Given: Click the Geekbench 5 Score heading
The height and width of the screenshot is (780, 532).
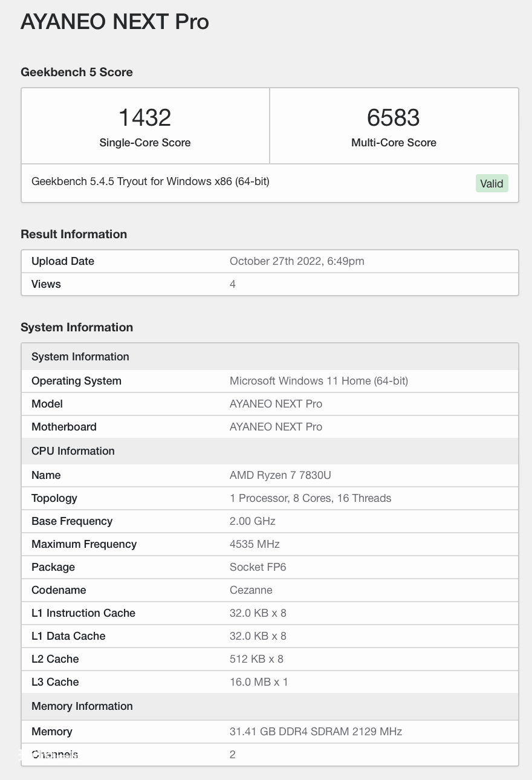Looking at the screenshot, I should pos(77,72).
